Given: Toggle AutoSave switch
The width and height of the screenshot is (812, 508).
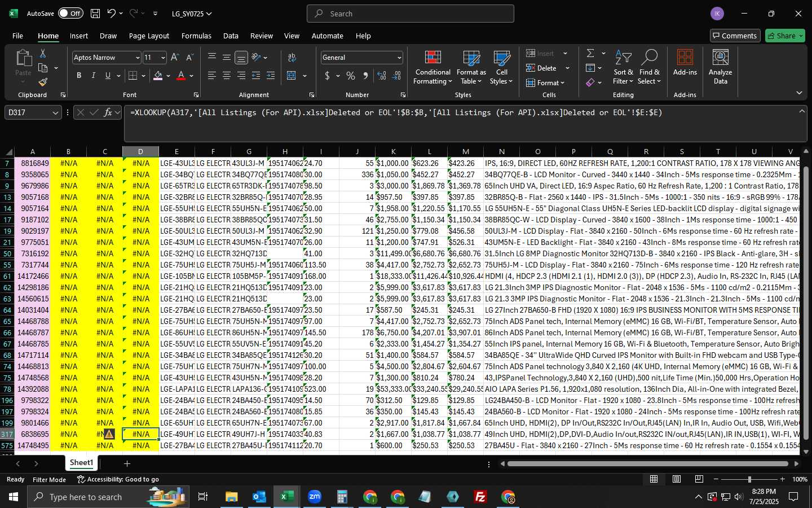Looking at the screenshot, I should coord(70,14).
